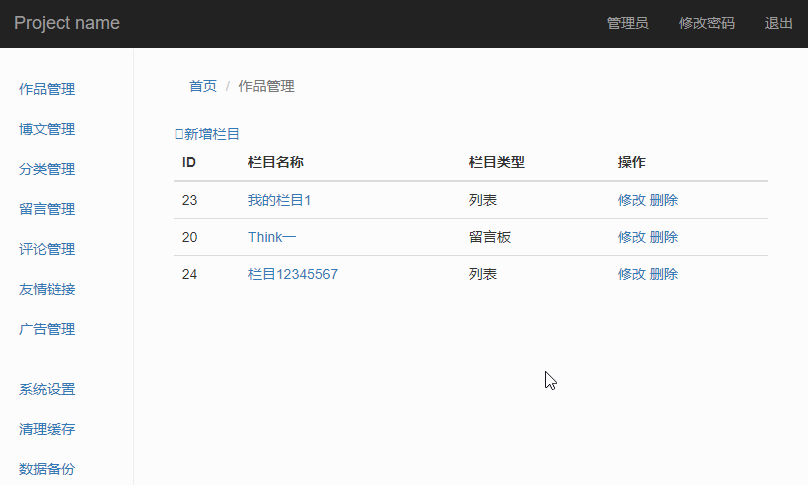Click the ID cell 24
The image size is (808, 485).
tap(189, 274)
